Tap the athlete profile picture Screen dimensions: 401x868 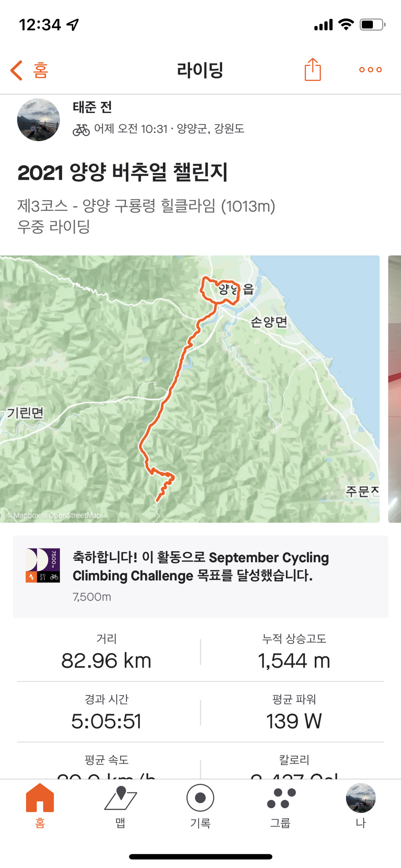pyautogui.click(x=38, y=119)
